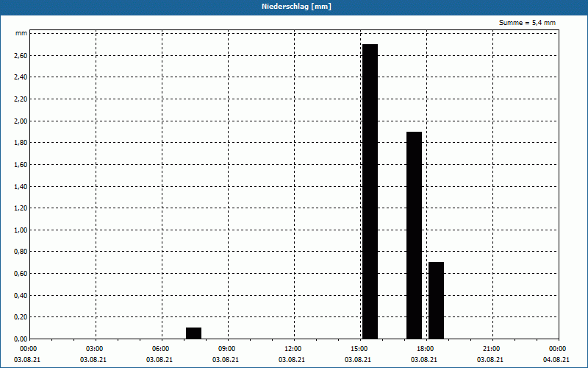Select the 1,90 mm bar before 18:00

click(414, 235)
